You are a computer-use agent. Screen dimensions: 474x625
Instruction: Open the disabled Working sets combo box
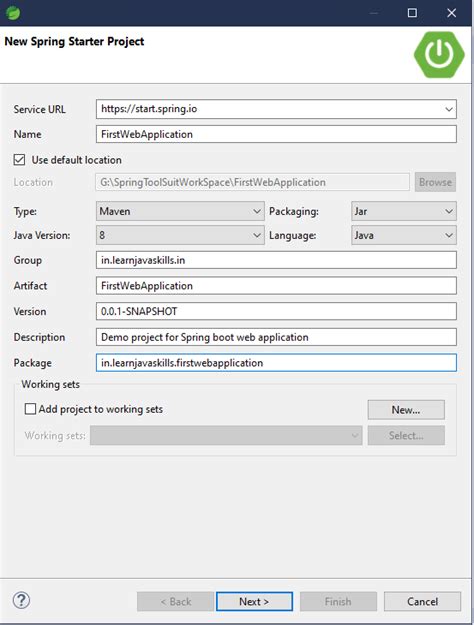pos(226,435)
